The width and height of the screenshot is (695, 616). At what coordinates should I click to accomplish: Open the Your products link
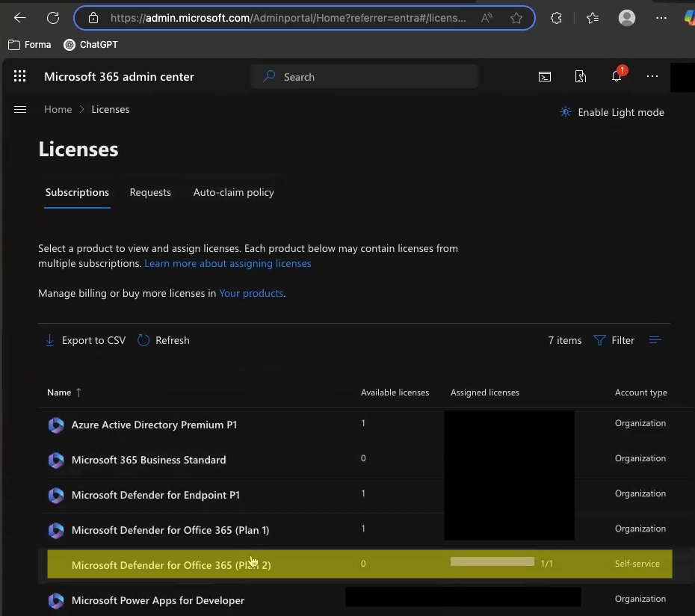click(x=251, y=293)
